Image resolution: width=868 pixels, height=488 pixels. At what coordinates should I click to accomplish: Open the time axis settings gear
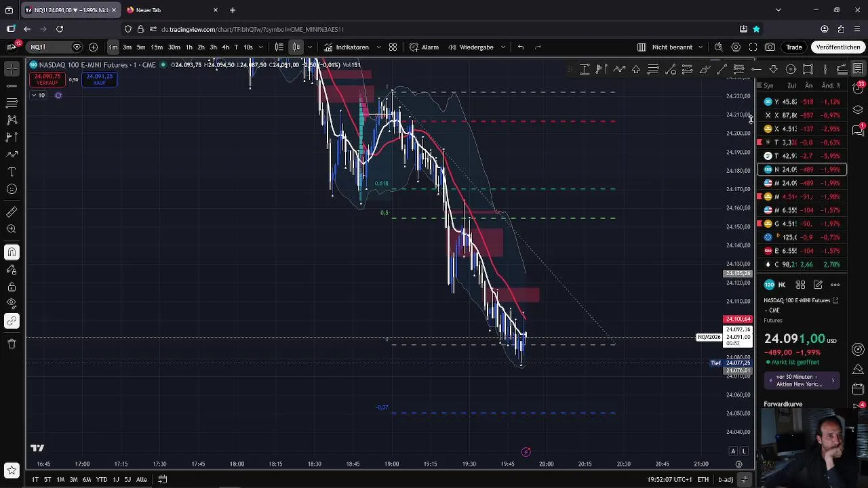[x=739, y=464]
